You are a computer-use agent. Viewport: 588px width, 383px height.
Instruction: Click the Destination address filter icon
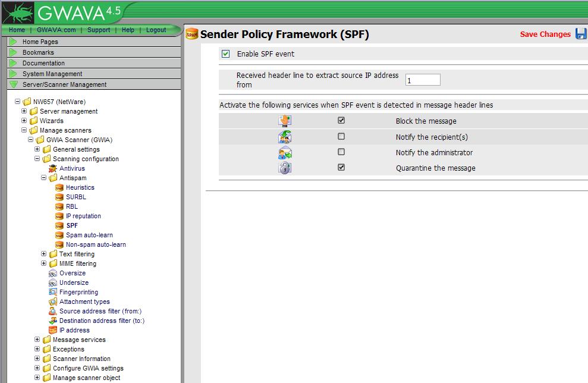(x=53, y=321)
